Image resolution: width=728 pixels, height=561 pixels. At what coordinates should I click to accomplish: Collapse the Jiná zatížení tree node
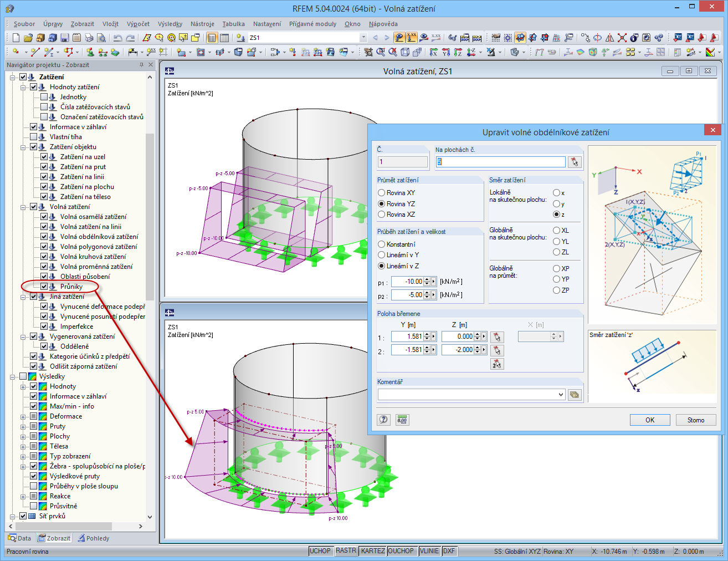[x=23, y=297]
